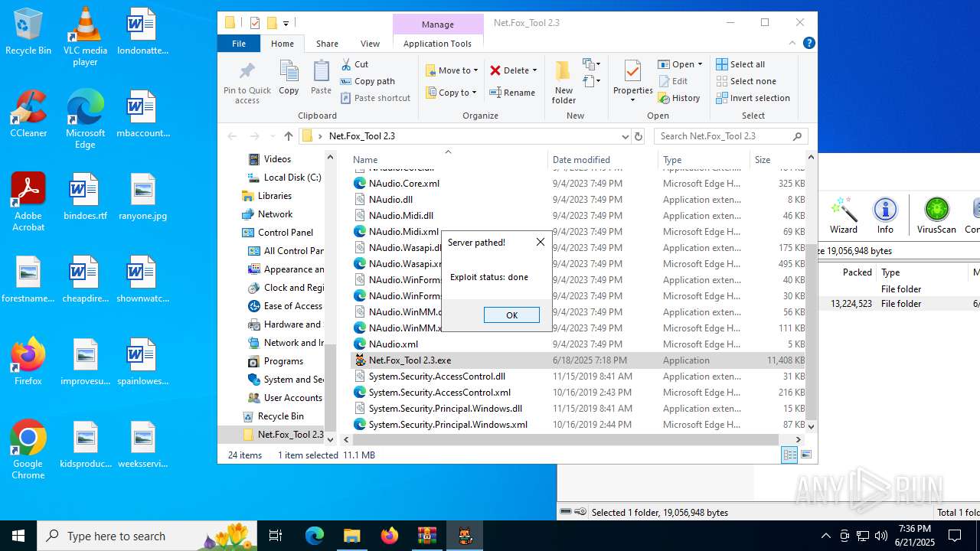
Task: Click the Rename button
Action: click(512, 93)
